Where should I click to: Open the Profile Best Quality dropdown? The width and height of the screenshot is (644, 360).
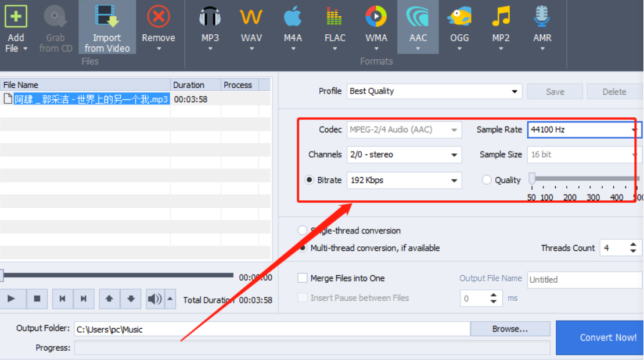434,91
